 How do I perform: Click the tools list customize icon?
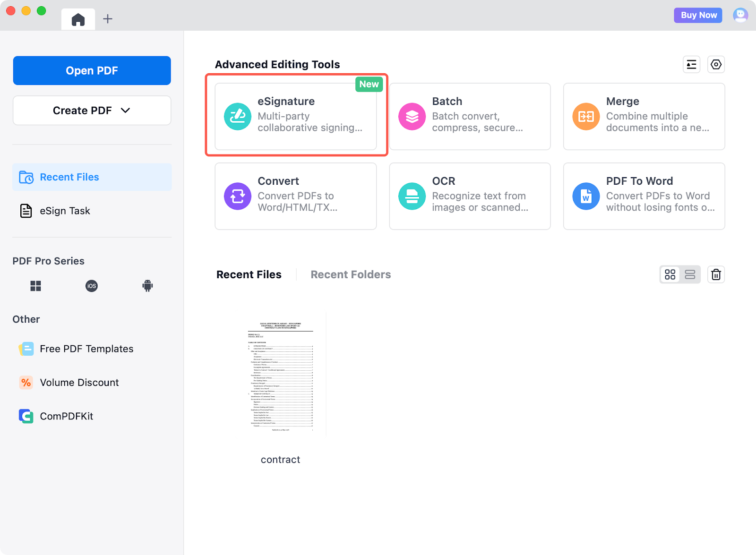click(x=691, y=64)
